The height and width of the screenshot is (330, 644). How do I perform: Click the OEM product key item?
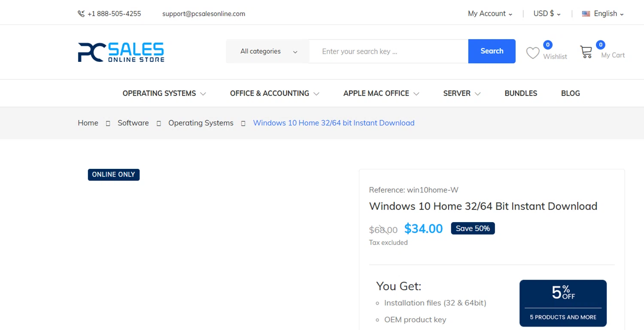coord(415,320)
